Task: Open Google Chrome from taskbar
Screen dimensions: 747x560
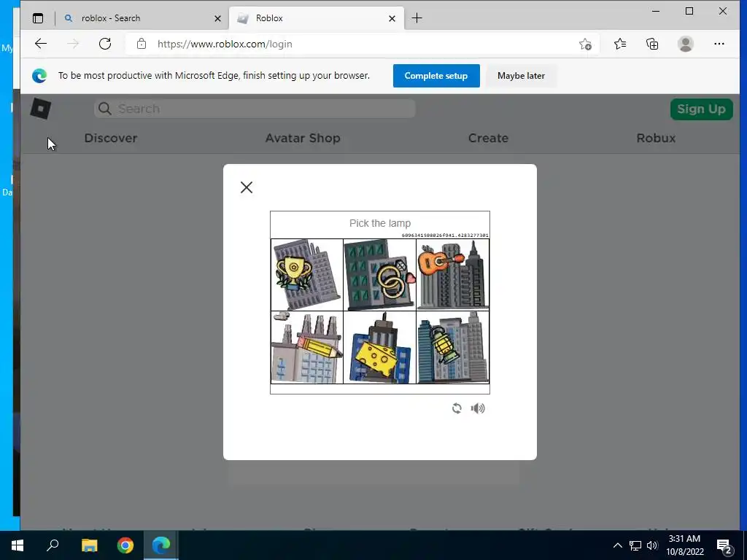Action: pos(125,545)
